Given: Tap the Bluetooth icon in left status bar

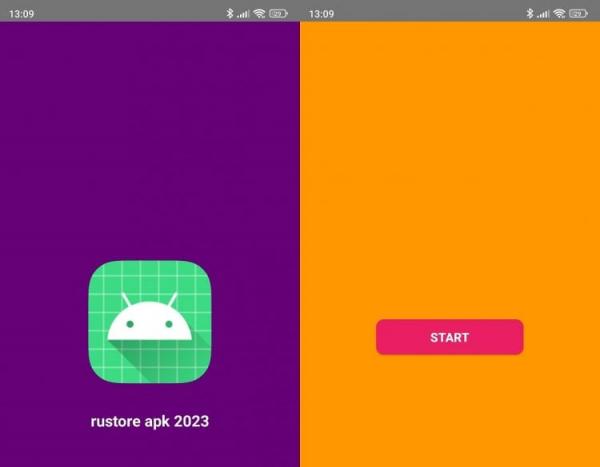Looking at the screenshot, I should tap(230, 13).
